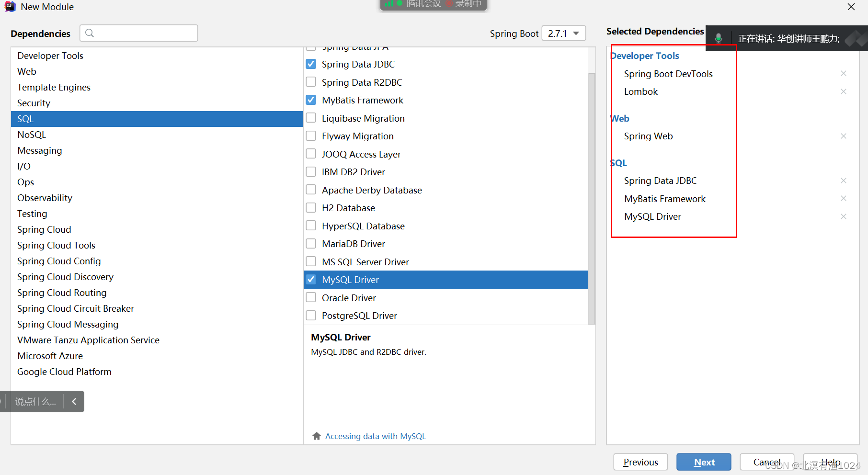Select Web category in dependencies list
Viewport: 868px width, 475px height.
157,71
